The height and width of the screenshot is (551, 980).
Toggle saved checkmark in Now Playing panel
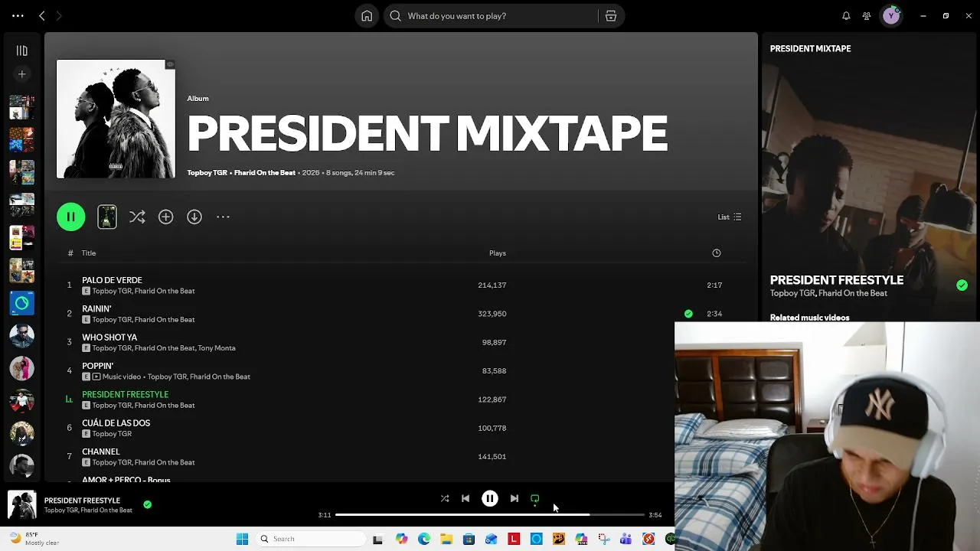pos(962,285)
